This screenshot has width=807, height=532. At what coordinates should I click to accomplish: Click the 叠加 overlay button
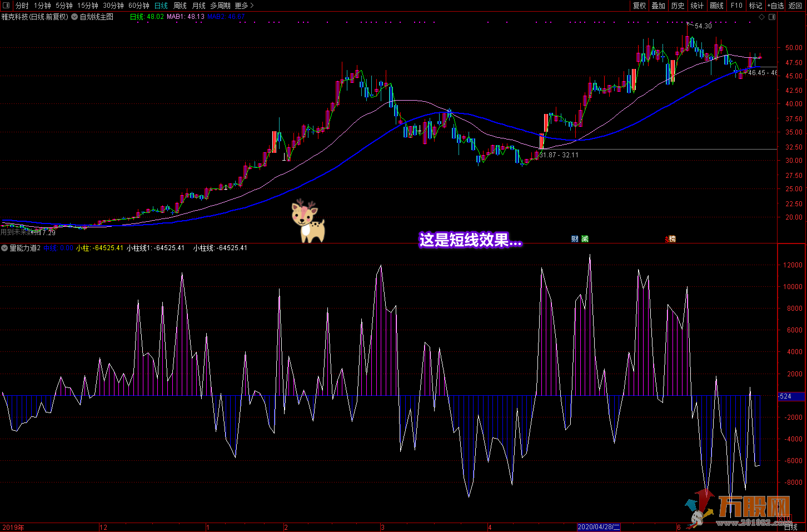coord(659,6)
